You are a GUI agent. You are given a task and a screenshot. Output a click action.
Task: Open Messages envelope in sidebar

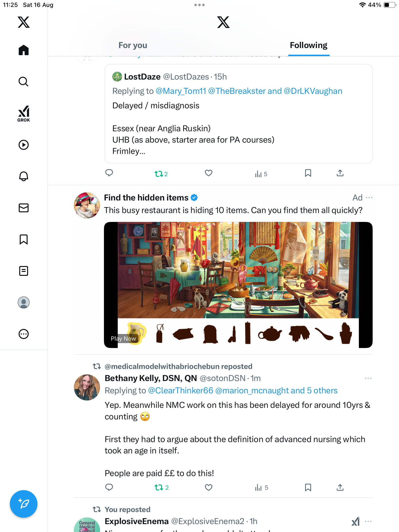tap(24, 208)
